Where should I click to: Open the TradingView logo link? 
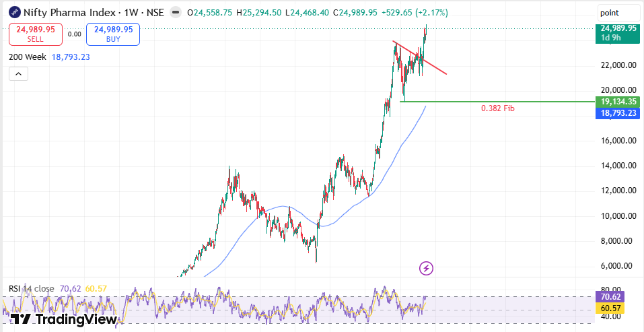(x=64, y=319)
